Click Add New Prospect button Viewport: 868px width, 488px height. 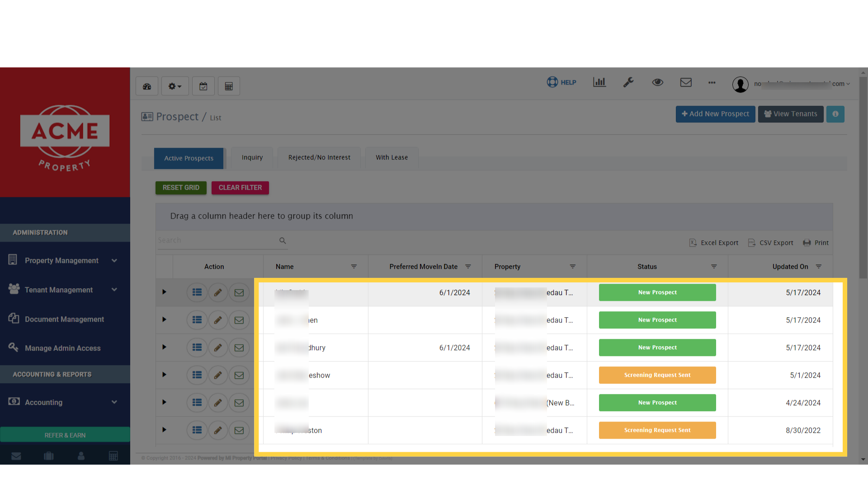[x=715, y=114]
